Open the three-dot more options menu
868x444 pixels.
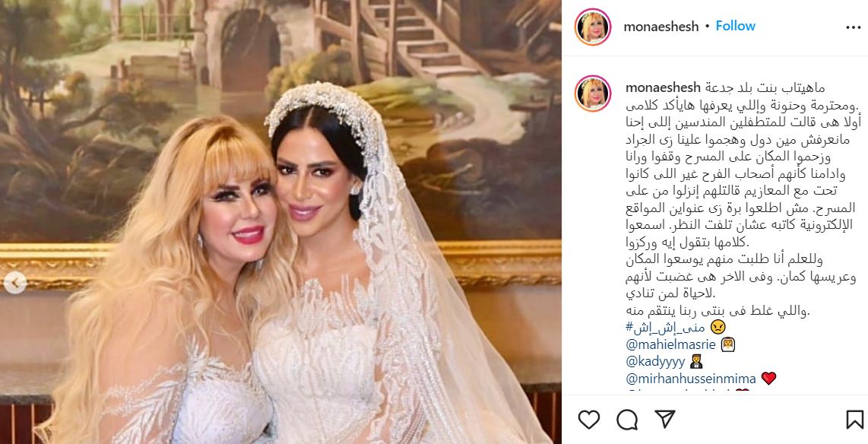[853, 27]
